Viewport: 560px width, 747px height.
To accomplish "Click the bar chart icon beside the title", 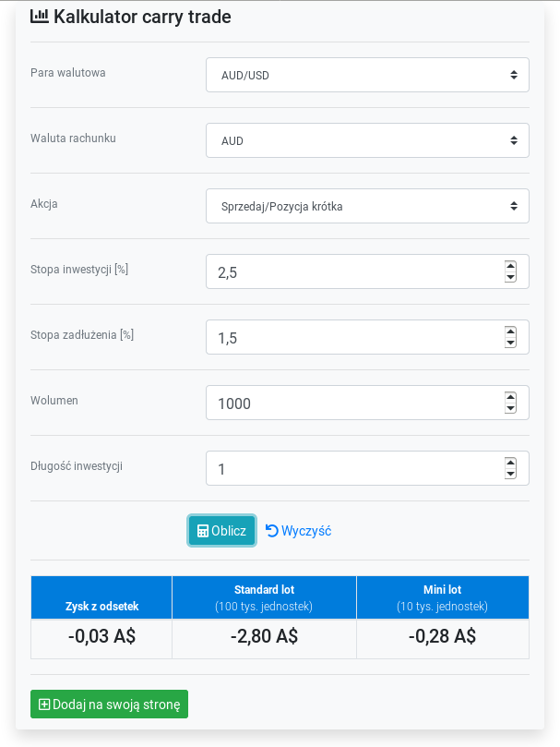I will 40,17.
